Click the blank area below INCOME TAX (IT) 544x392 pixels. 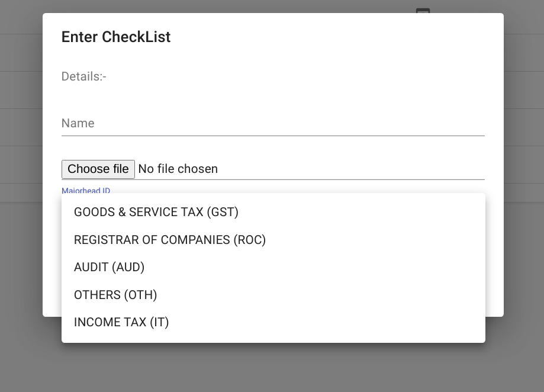coord(272,336)
